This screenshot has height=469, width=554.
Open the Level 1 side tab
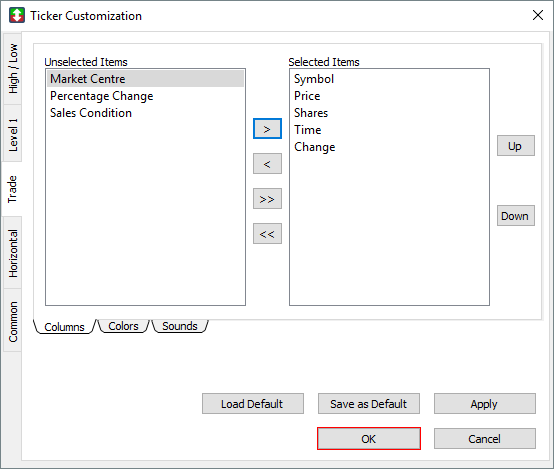pyautogui.click(x=13, y=134)
